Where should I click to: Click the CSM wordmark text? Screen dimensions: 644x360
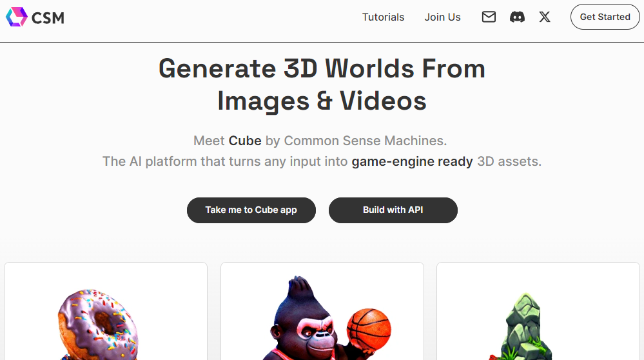click(x=48, y=18)
